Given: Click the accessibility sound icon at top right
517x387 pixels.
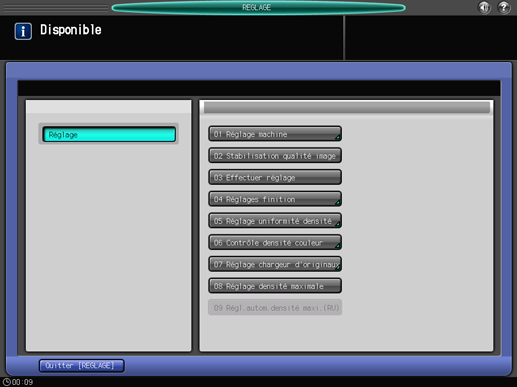Looking at the screenshot, I should pyautogui.click(x=484, y=7).
